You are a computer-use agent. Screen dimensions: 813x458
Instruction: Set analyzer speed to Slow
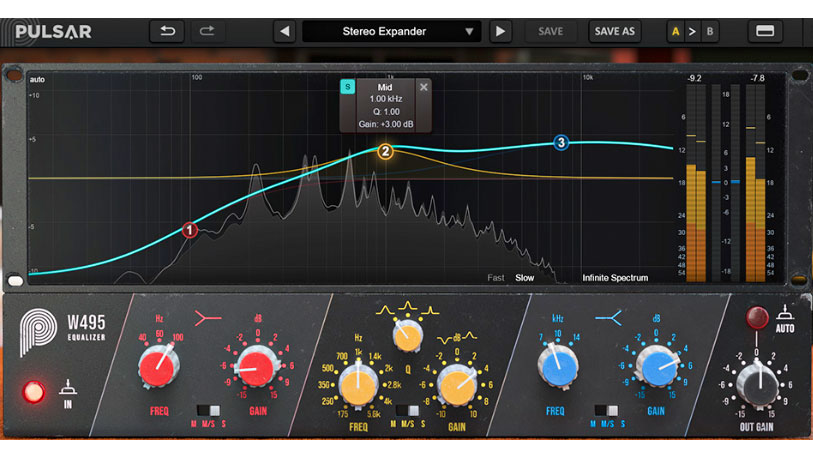click(x=524, y=278)
